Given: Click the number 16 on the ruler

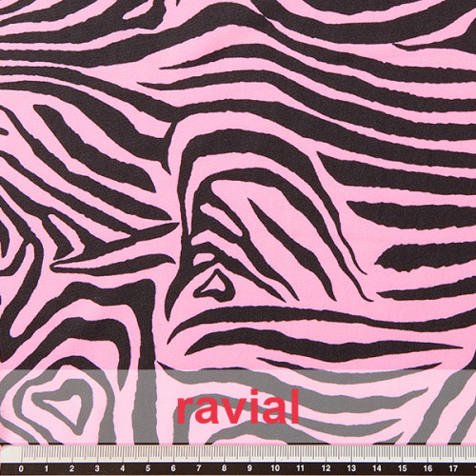Looking at the screenshot, I should [x=427, y=468].
